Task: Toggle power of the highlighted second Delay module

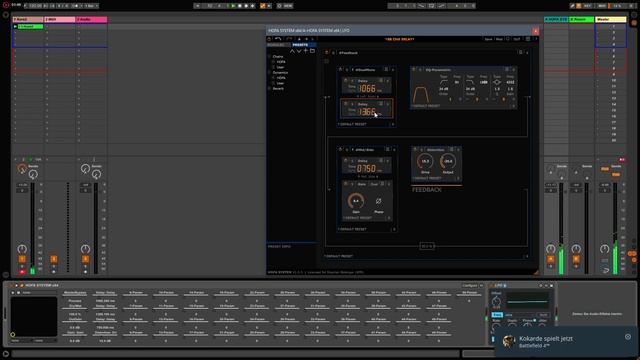Action: tap(346, 104)
